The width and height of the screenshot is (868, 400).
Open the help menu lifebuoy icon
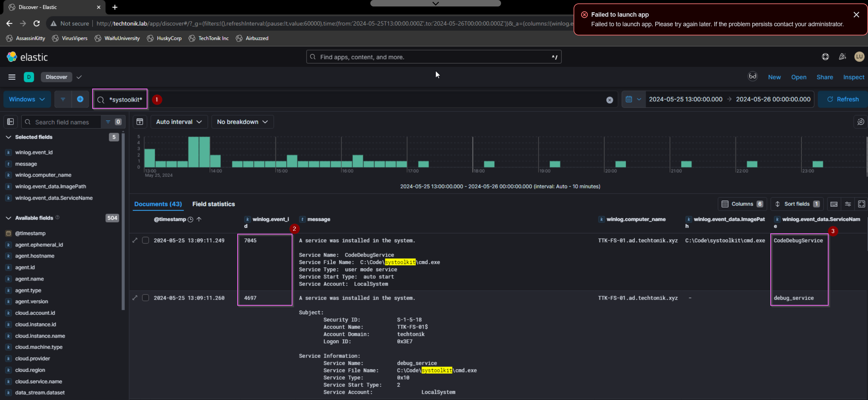click(825, 57)
